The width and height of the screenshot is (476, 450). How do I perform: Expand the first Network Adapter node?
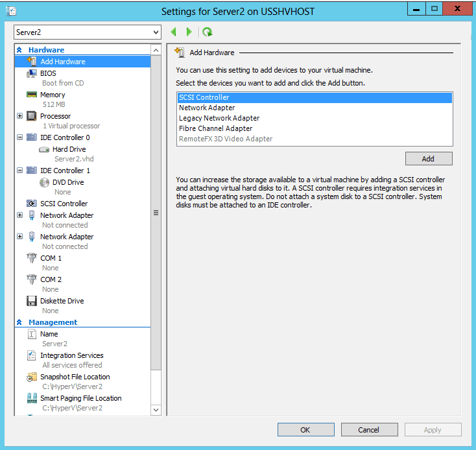pyautogui.click(x=19, y=215)
